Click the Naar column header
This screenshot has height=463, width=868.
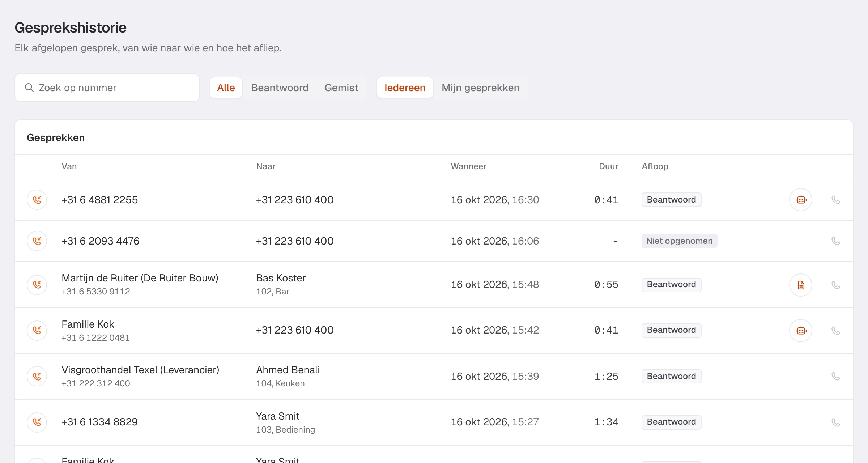(x=265, y=166)
